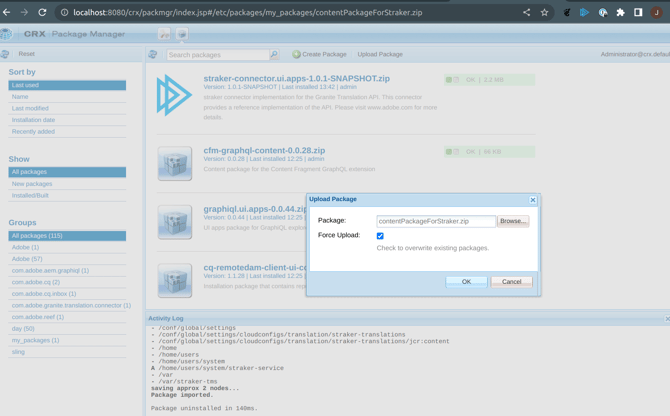
Task: Bookmark page with star icon
Action: coord(545,13)
